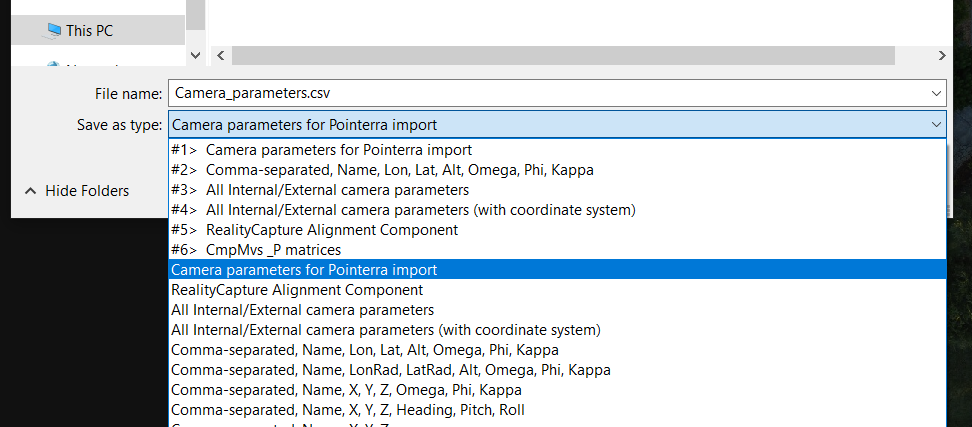Click horizontal scrollbar left arrow
The image size is (972, 427).
coord(221,55)
